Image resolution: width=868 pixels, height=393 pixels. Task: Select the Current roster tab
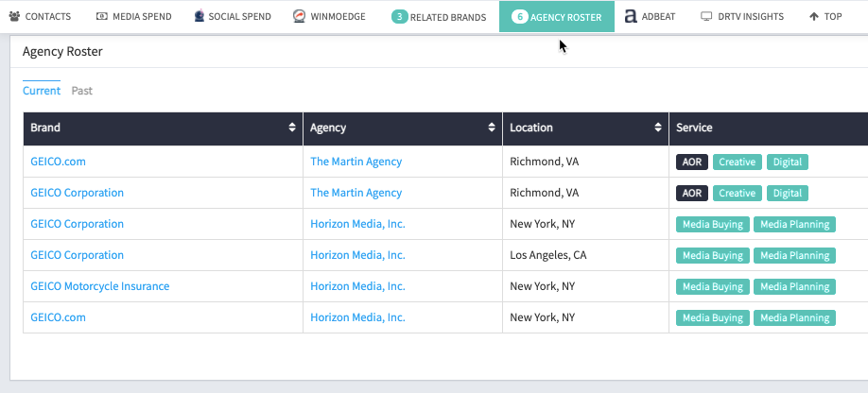(42, 91)
